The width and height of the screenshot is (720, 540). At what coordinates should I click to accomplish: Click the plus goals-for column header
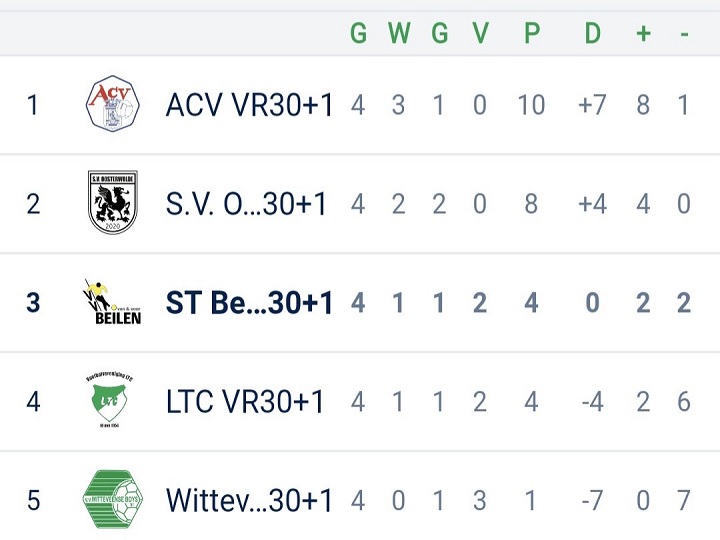643,33
